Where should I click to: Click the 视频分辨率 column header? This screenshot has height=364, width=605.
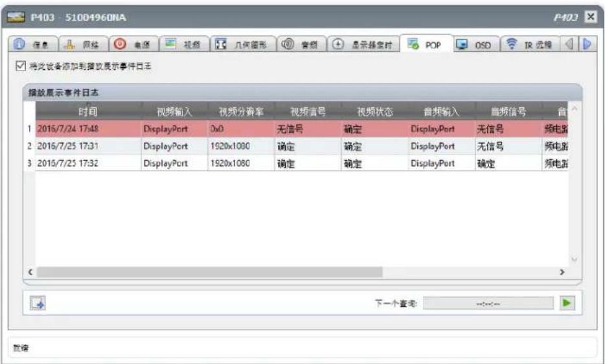(x=241, y=111)
